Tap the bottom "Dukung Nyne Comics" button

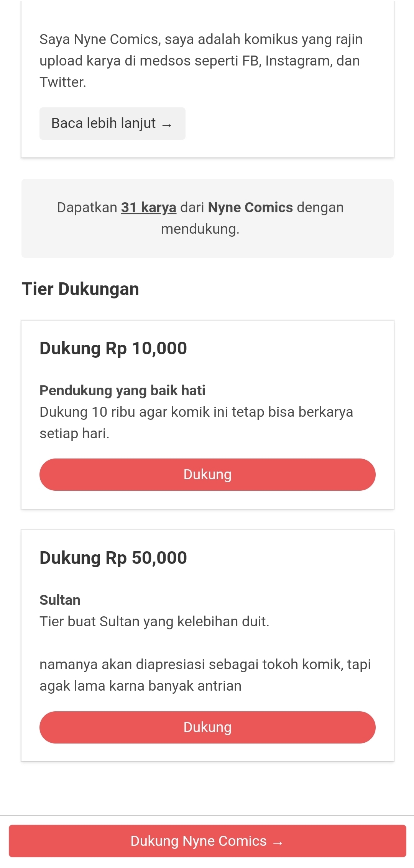[x=207, y=841]
